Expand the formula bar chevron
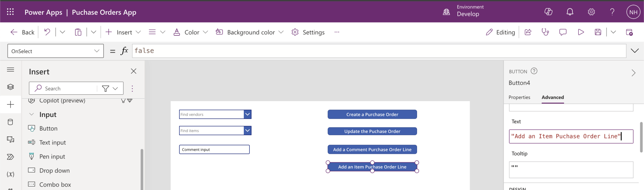The image size is (644, 190). pyautogui.click(x=635, y=51)
